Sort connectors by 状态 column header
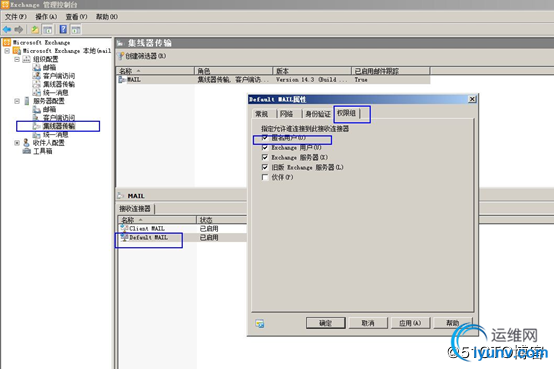 [222, 219]
